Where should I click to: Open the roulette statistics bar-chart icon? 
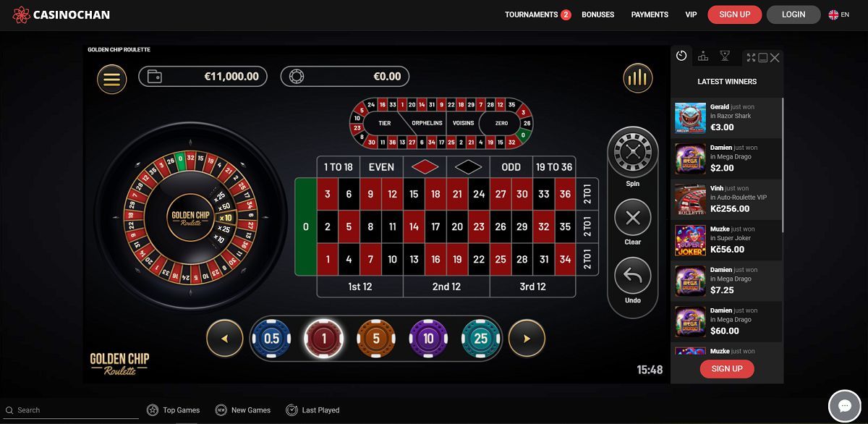tap(637, 78)
